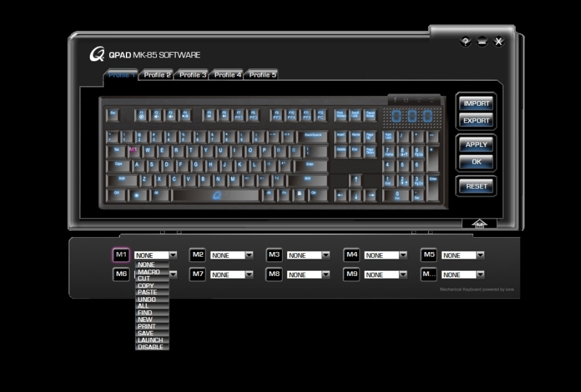Viewport: 581px width, 392px height.
Task: Choose UNDO from the open list
Action: click(x=152, y=299)
